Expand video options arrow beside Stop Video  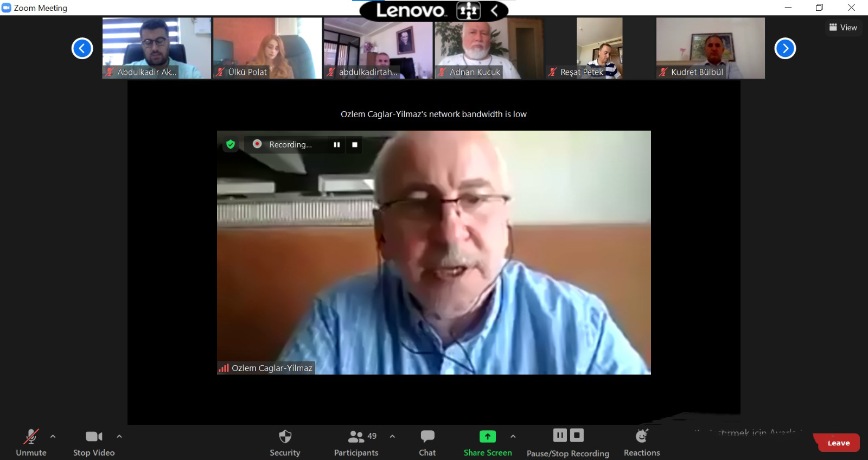pyautogui.click(x=119, y=436)
